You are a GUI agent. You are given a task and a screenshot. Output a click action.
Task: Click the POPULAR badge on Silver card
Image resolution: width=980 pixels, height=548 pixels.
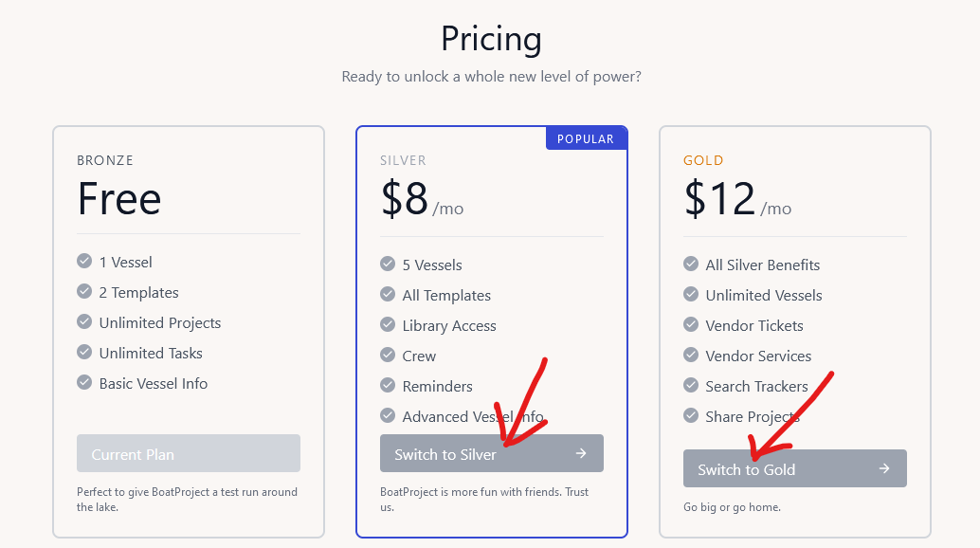pyautogui.click(x=587, y=138)
